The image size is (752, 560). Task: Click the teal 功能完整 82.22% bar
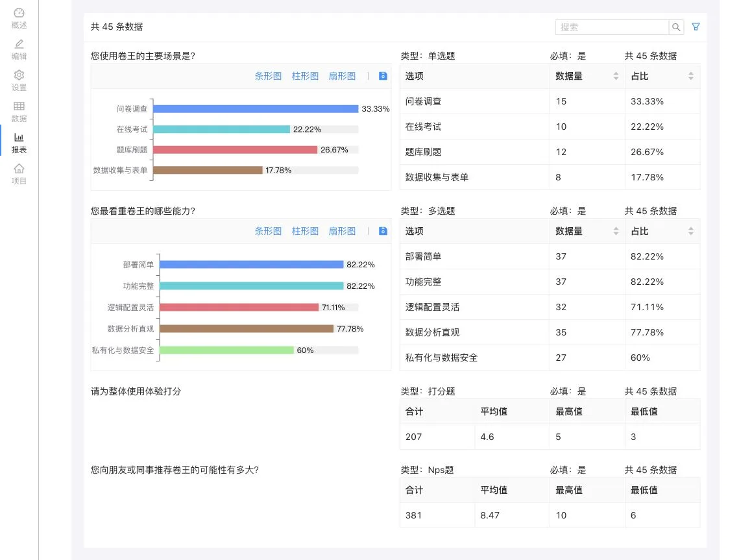pos(252,286)
